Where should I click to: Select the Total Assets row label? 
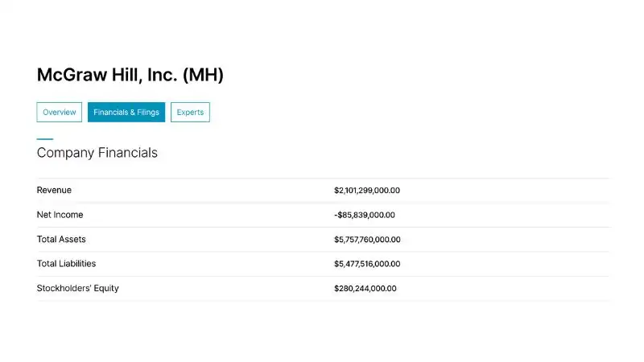[x=61, y=239]
